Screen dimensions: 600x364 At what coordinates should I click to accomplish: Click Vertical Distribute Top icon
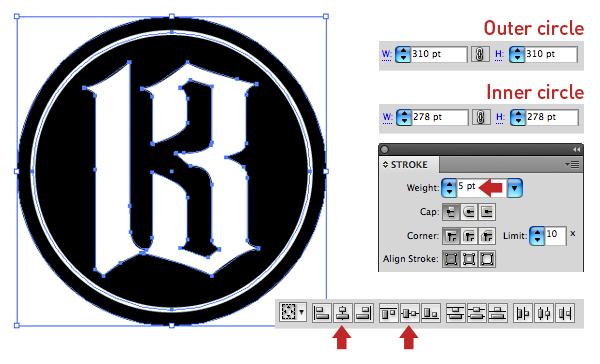(455, 313)
